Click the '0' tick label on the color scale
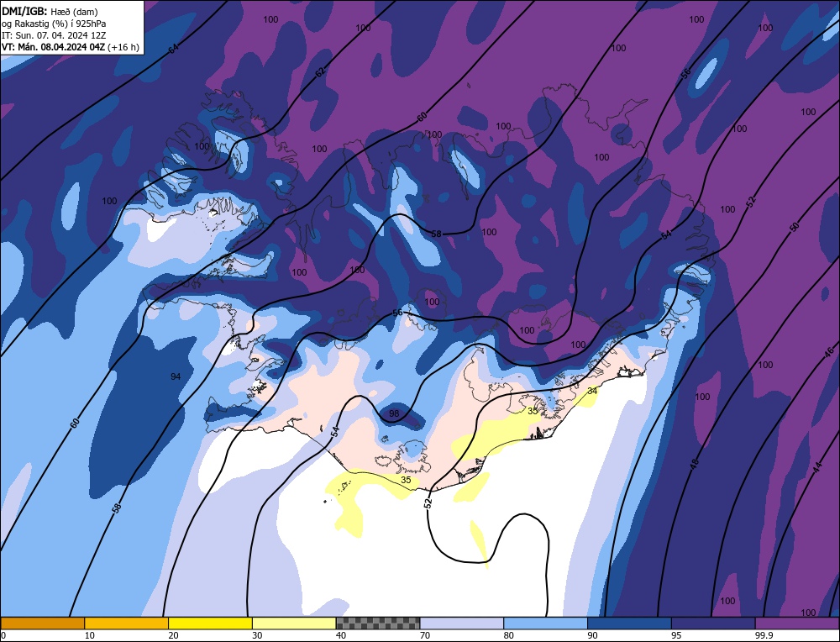This screenshot has height=642, width=840. tap(3, 635)
